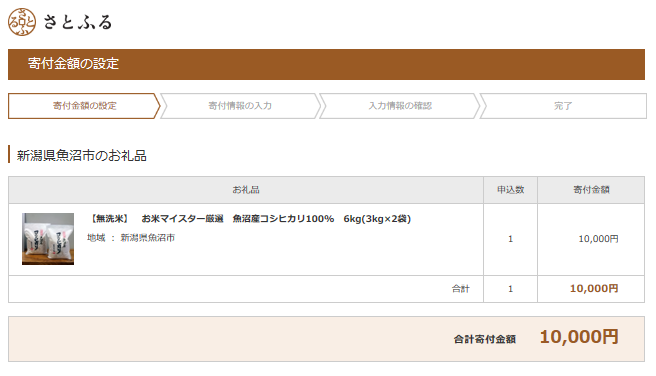The height and width of the screenshot is (376, 656).
Task: Open the rice bag product thumbnail
Action: [48, 239]
